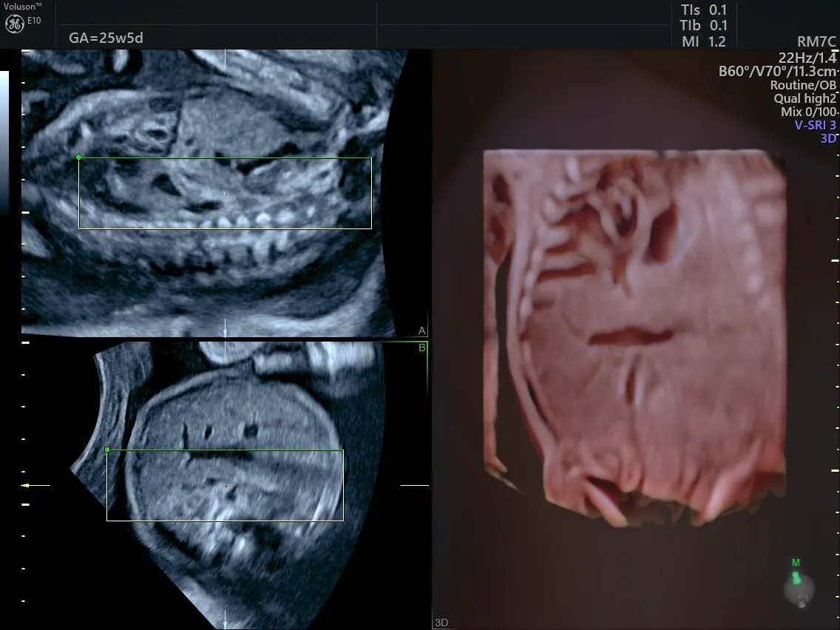Select the 3D rendered fetal volume image
The image size is (840, 630).
pyautogui.click(x=635, y=336)
